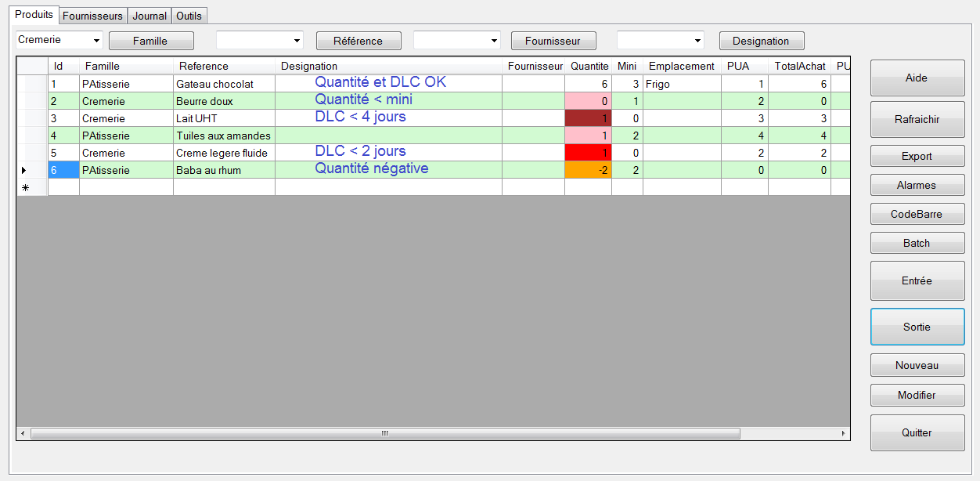The width and height of the screenshot is (980, 481).
Task: Click the Famille filter button
Action: [150, 41]
